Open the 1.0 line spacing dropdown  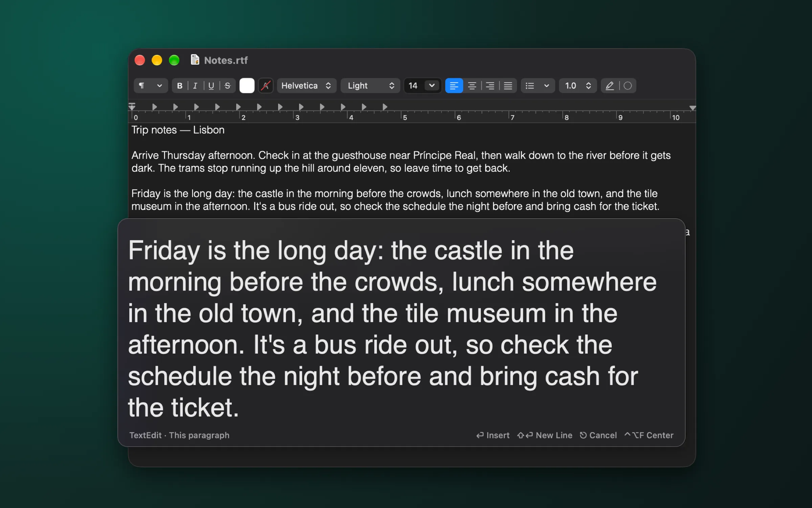pyautogui.click(x=578, y=86)
